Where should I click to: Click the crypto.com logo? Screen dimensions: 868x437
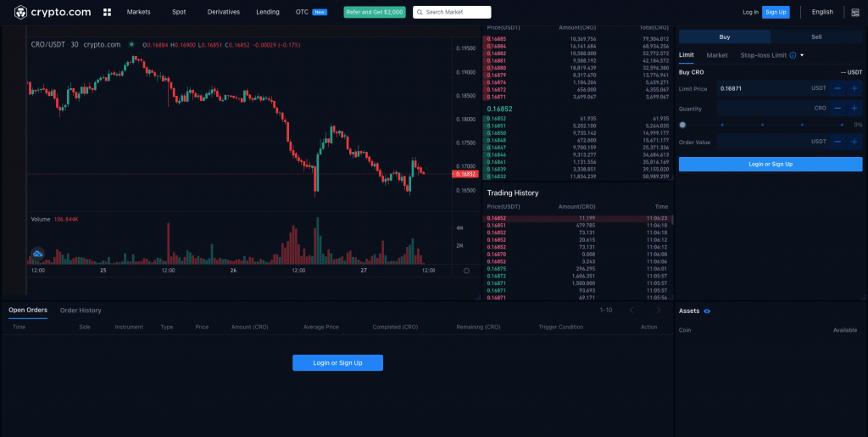(53, 12)
